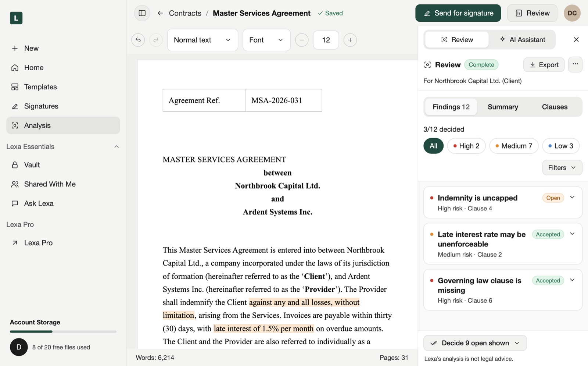Select the Summary tab
This screenshot has width=588, height=366.
(503, 107)
